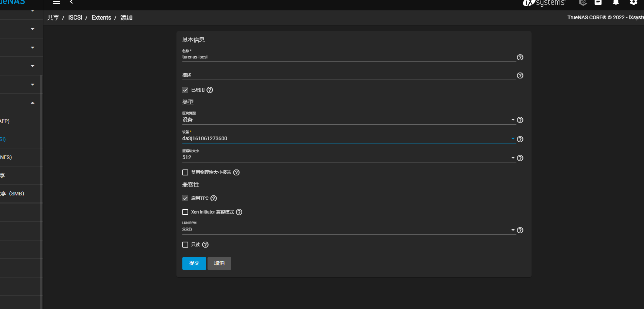This screenshot has width=644, height=309.
Task: Show help for device da3 dropdown
Action: [x=520, y=139]
